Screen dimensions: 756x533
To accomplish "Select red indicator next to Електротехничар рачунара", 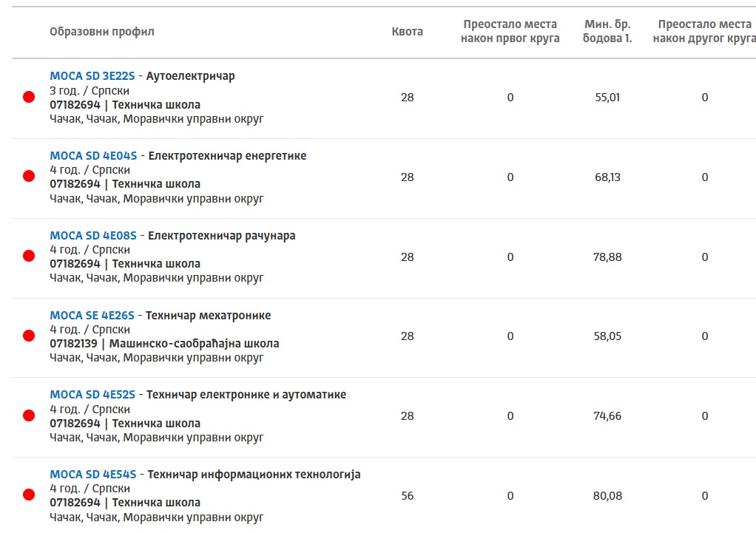I will coord(29,256).
